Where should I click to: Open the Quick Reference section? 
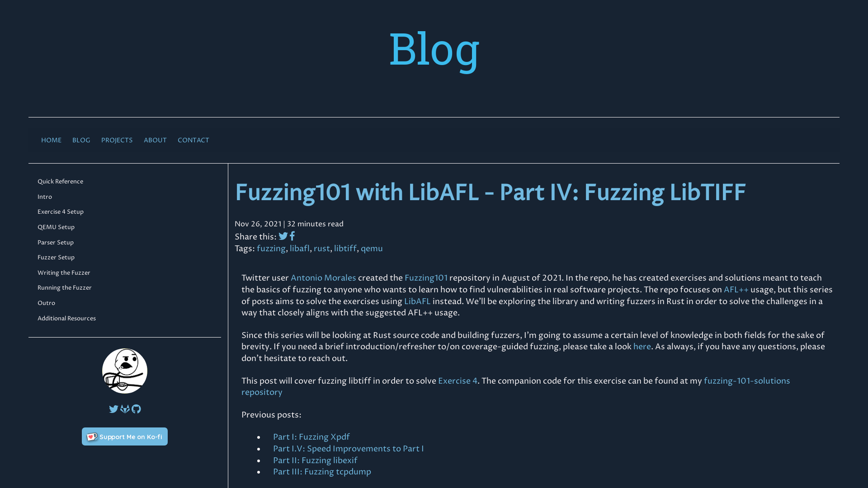[60, 181]
